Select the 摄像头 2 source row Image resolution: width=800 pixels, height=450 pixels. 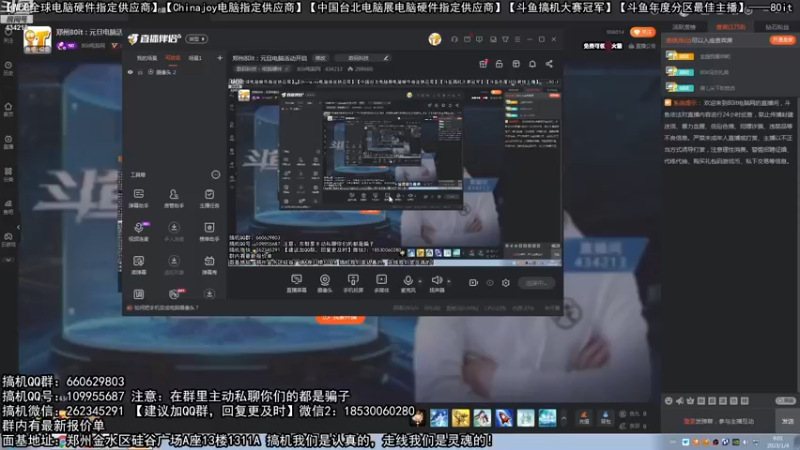point(174,72)
